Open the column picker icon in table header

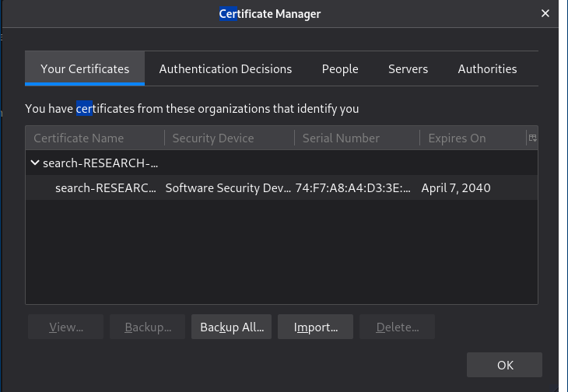pyautogui.click(x=532, y=138)
